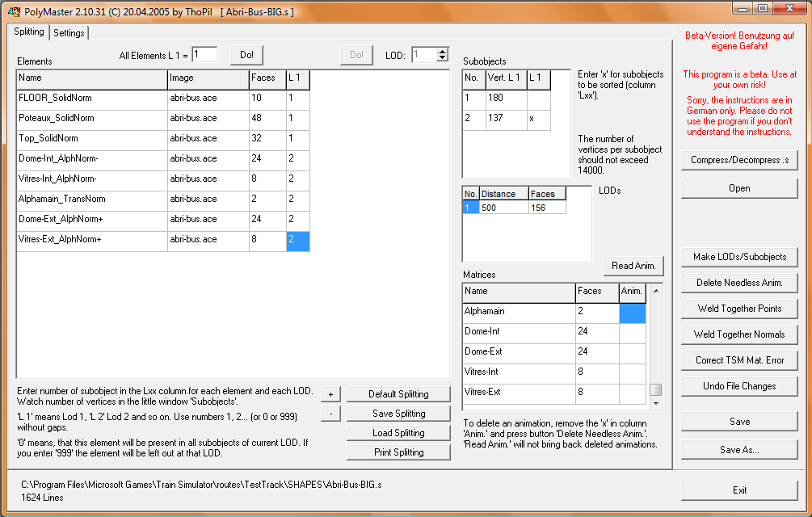Click the Save As... button
The width and height of the screenshot is (812, 517).
(x=739, y=450)
